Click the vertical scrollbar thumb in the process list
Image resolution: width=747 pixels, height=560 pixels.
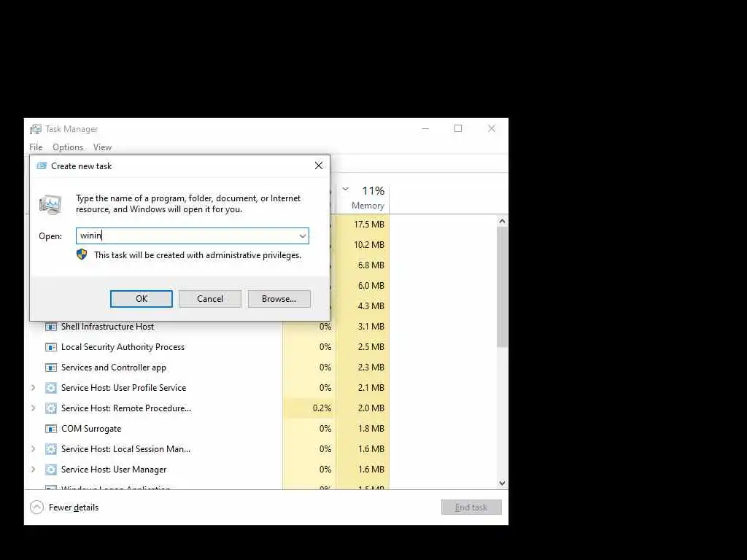502,287
